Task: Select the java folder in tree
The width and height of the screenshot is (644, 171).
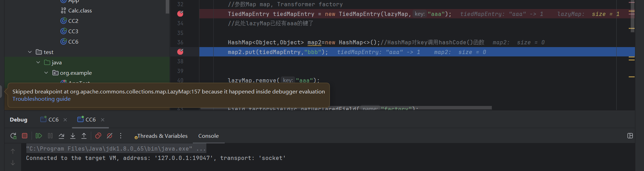Action: tap(57, 62)
